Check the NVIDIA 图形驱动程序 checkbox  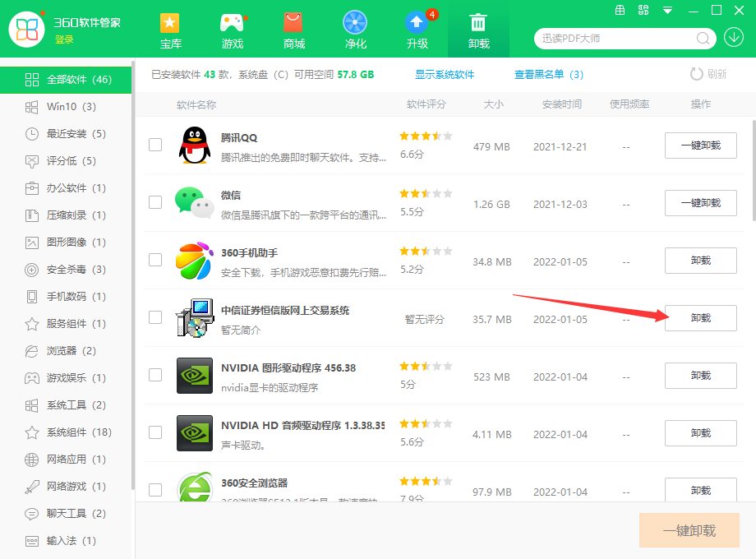[155, 375]
